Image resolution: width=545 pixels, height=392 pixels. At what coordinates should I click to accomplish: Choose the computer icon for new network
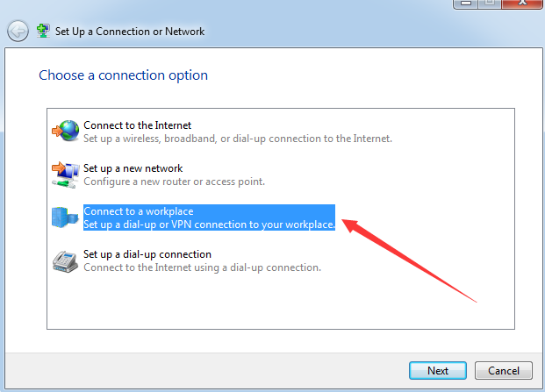coord(66,175)
